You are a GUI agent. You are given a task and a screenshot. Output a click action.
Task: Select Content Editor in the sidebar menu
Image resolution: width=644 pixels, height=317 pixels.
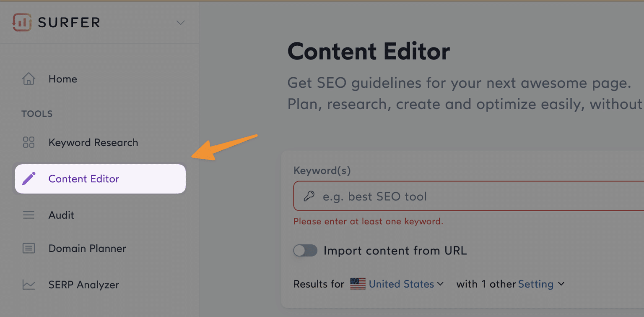pyautogui.click(x=84, y=178)
